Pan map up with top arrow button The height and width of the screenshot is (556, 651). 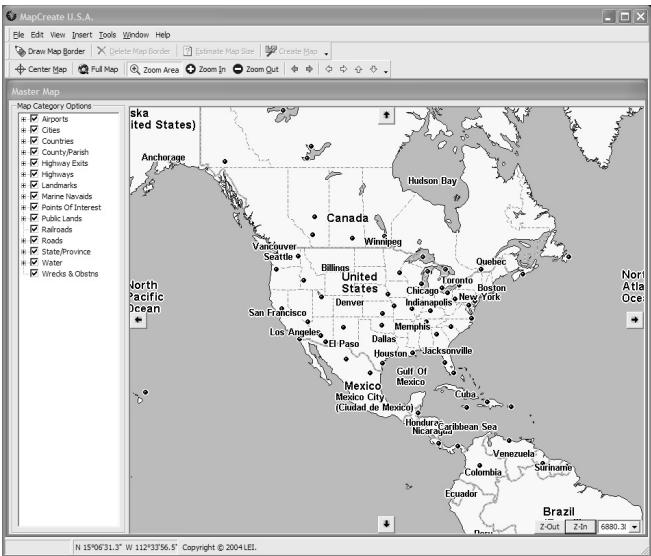point(387,115)
